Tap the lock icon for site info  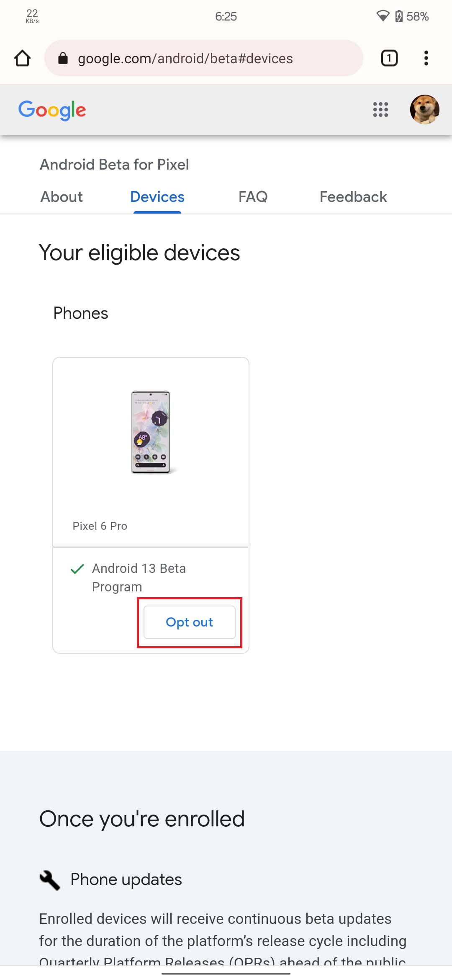click(x=63, y=58)
